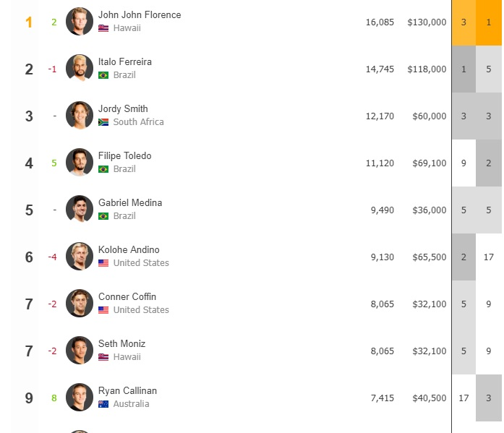Click the orange first-place result cell

489,22
